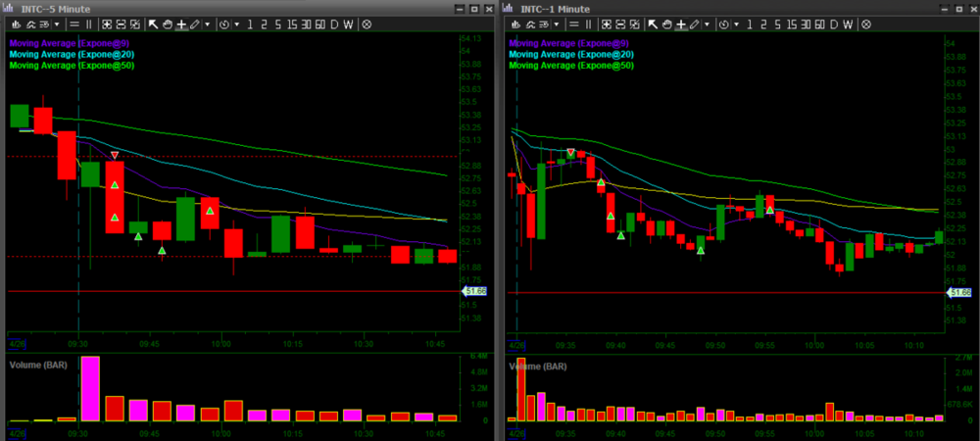Click the 51.66 price marker on 5 Minute chart

point(475,291)
